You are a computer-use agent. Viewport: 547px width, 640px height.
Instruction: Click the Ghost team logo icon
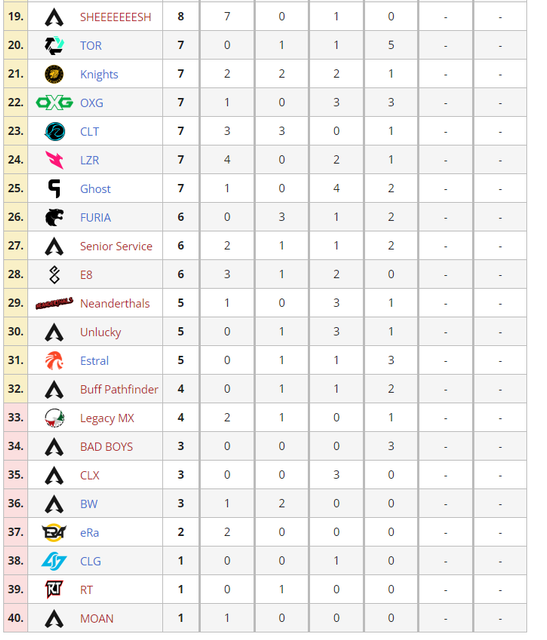click(x=54, y=189)
